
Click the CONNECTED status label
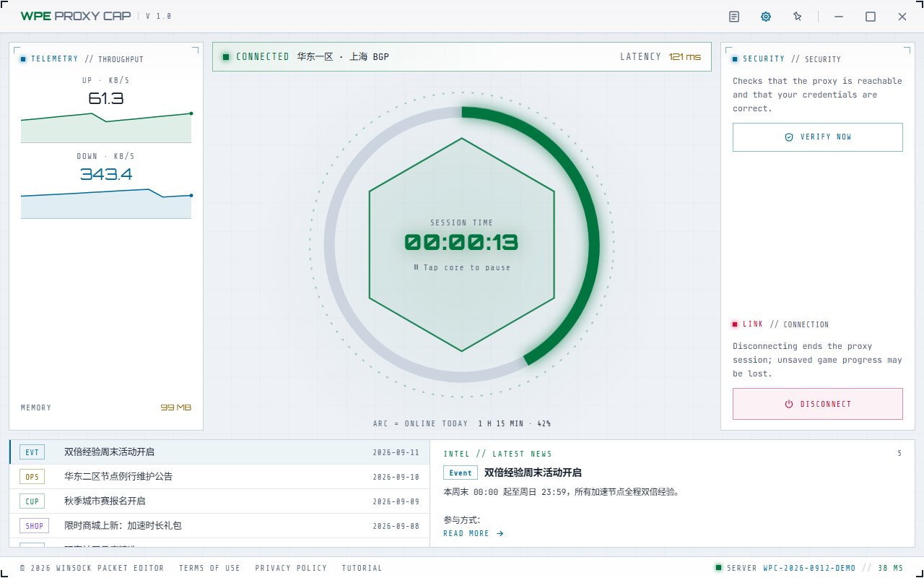tap(263, 57)
